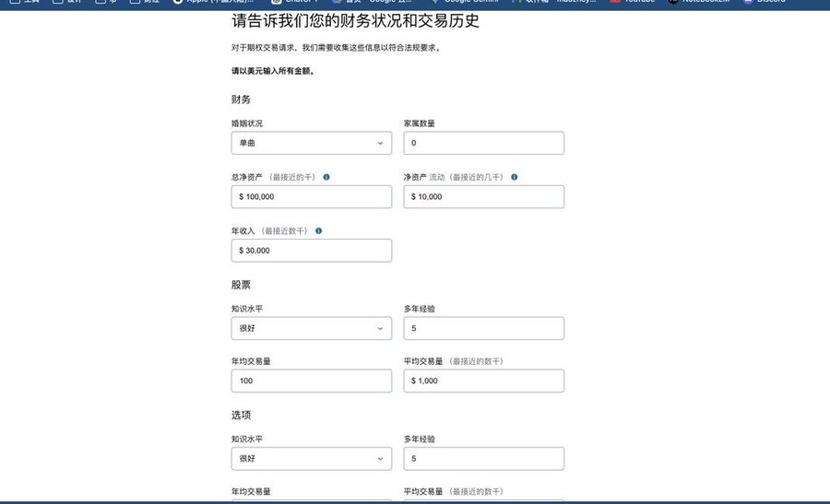Open the 婚姻状况 dropdown showing 单曲
The width and height of the screenshot is (830, 504).
312,143
